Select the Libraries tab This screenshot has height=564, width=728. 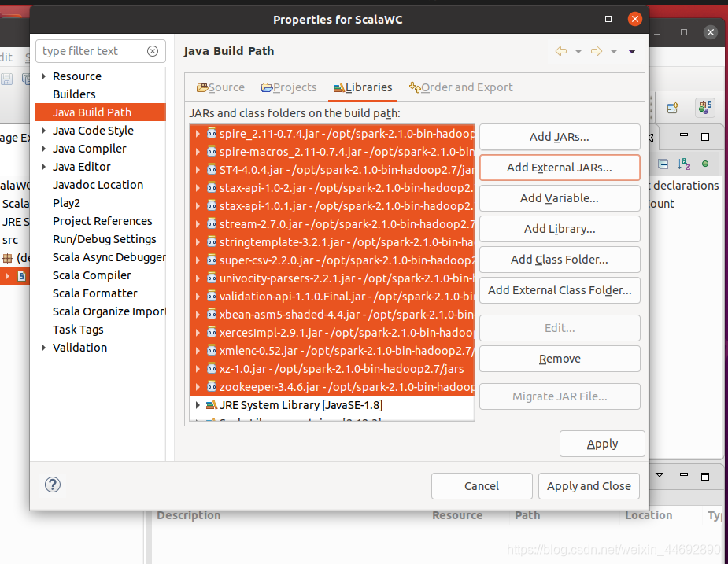tap(363, 87)
